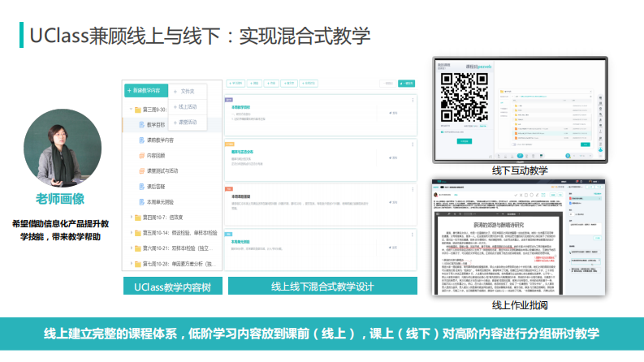
Task: Choose 文件夹 from the new content menu
Action: [x=188, y=92]
